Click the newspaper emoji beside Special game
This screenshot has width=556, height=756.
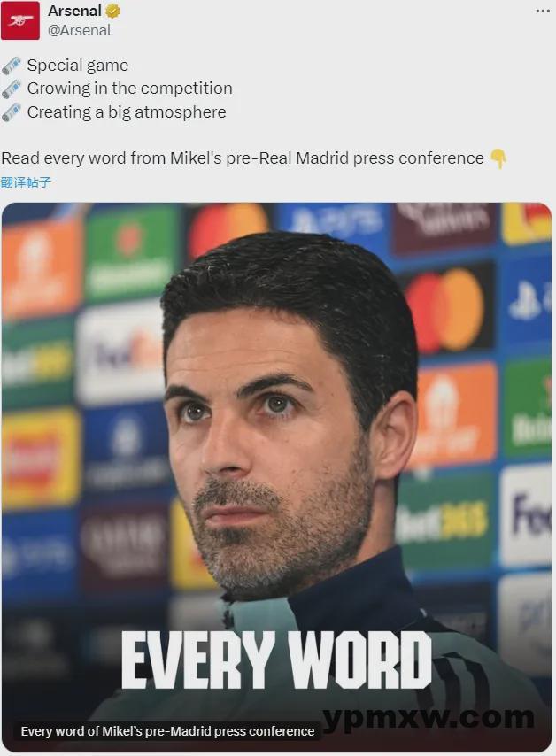(12, 66)
